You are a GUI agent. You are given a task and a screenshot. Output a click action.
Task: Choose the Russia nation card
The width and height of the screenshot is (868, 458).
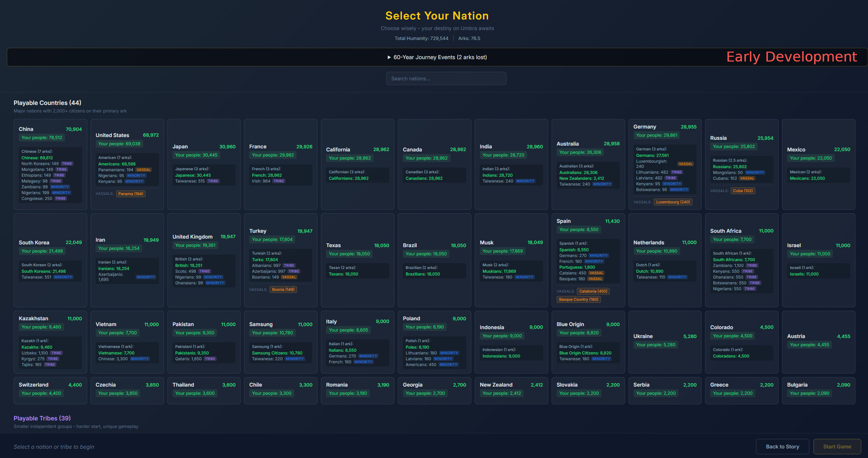(x=742, y=164)
